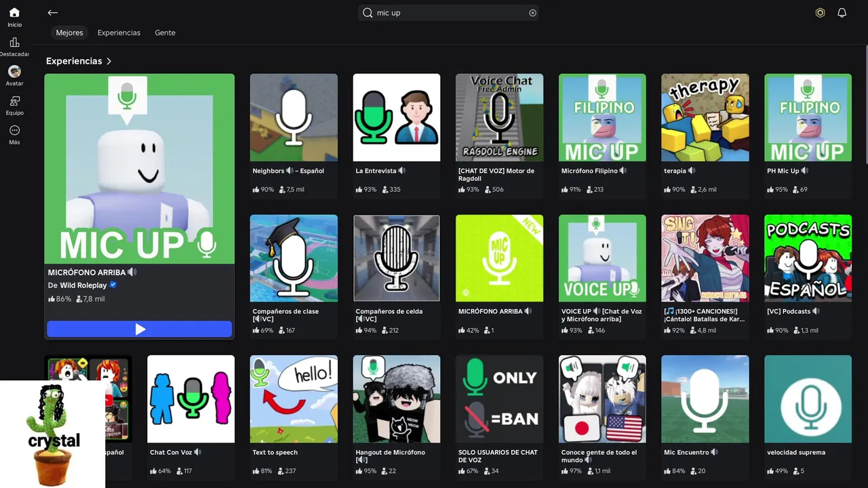The width and height of the screenshot is (868, 488).
Task: Open the velocidad suprema thumbnail
Action: (808, 399)
